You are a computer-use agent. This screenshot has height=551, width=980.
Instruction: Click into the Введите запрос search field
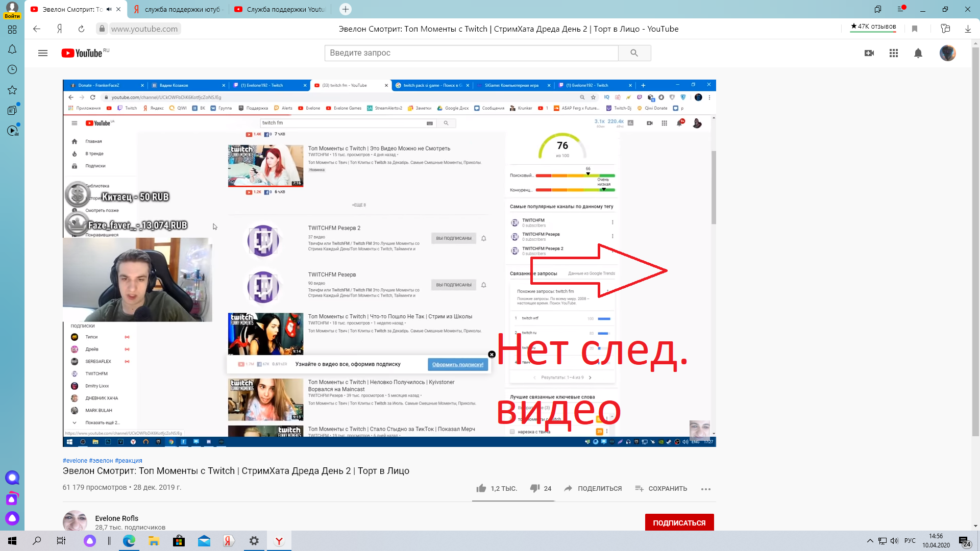[x=471, y=53]
